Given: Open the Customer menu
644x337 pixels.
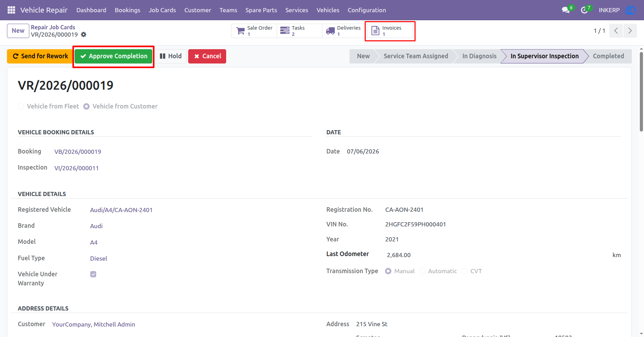Looking at the screenshot, I should coord(198,10).
